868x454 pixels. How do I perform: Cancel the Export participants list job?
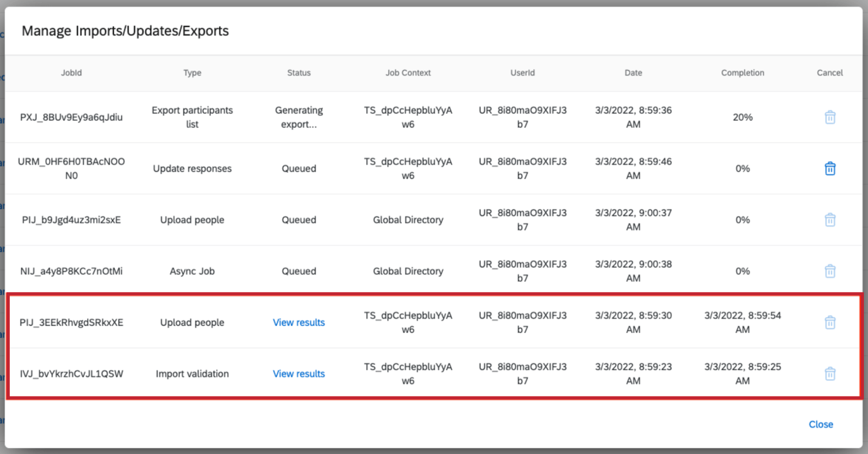830,117
